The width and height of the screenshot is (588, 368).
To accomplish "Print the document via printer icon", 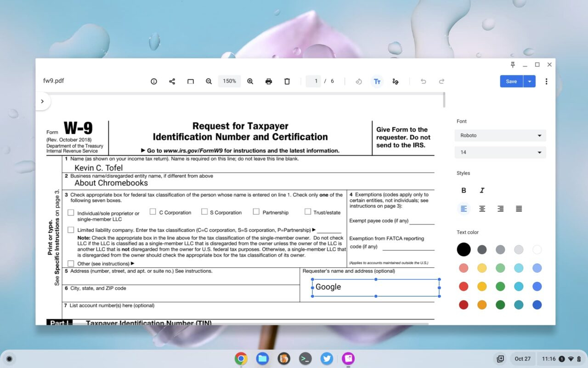I will [x=269, y=81].
